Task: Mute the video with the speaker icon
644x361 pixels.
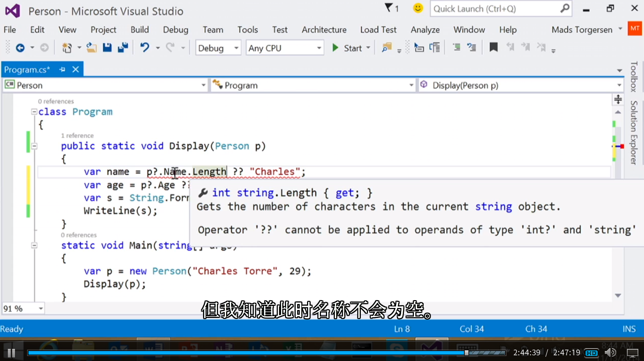Action: pos(611,353)
